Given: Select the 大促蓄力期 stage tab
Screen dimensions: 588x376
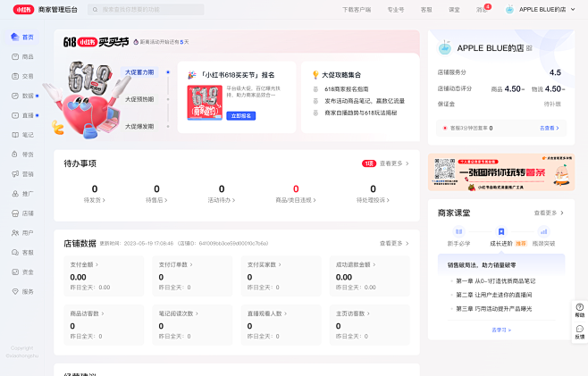Looking at the screenshot, I should (x=139, y=72).
